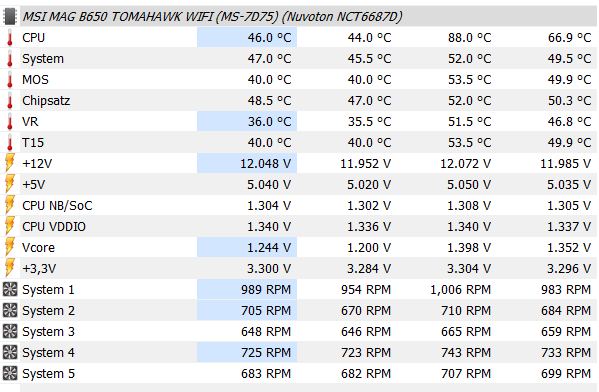Select the VR sensor label
This screenshot has width=599, height=392.
pyautogui.click(x=30, y=122)
